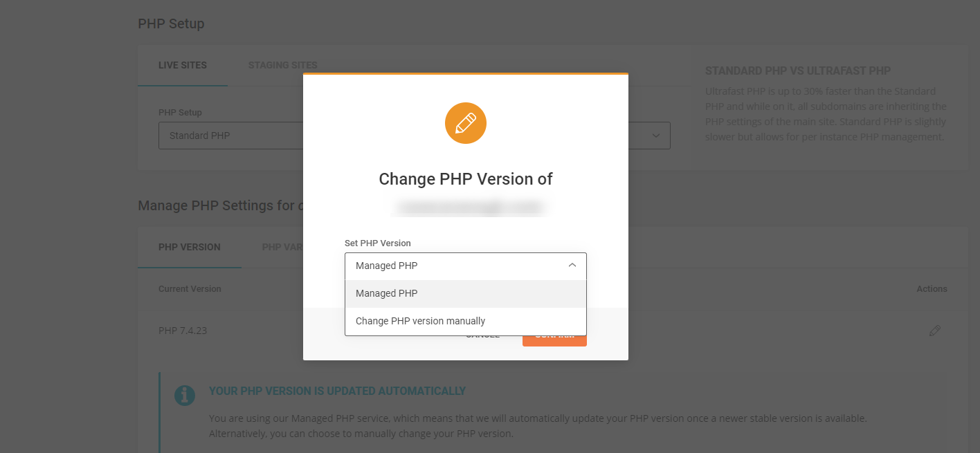Switch to the LIVE SITES tab
This screenshot has width=980, height=453.
click(183, 64)
